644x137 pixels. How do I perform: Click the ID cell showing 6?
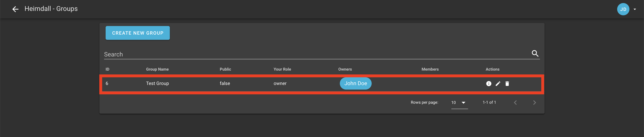[x=107, y=83]
